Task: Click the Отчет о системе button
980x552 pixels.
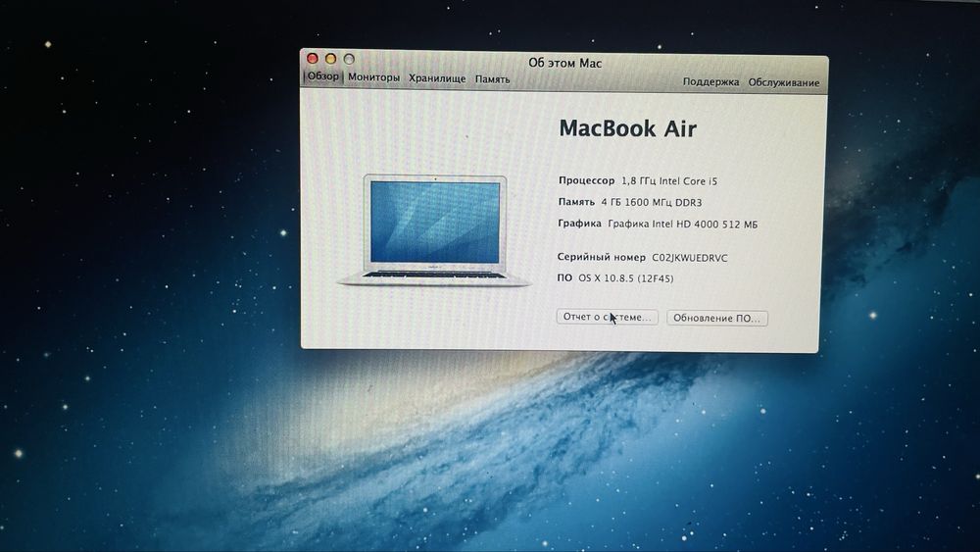Action: pyautogui.click(x=607, y=317)
